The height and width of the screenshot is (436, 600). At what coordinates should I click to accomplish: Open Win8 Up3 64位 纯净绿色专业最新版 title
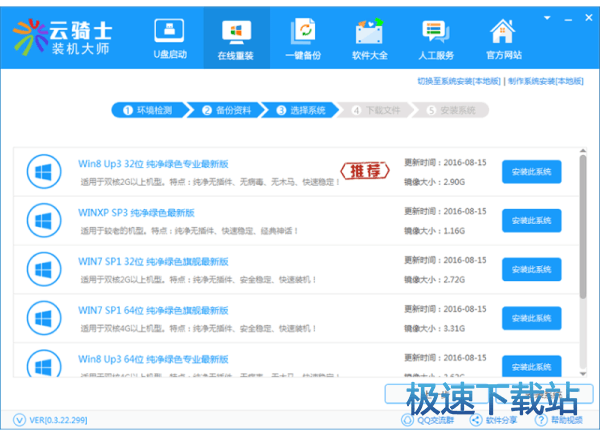[x=153, y=359]
